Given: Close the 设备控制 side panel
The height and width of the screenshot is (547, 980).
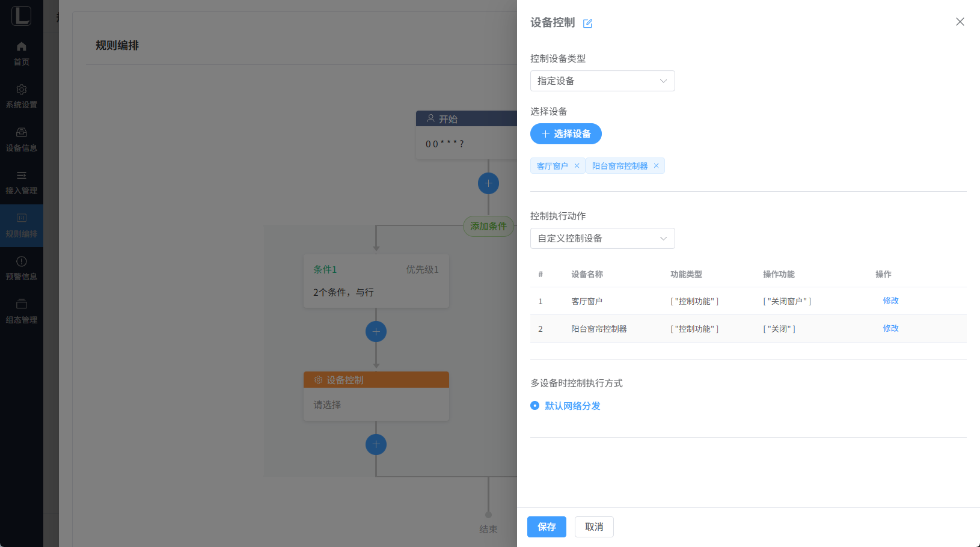Looking at the screenshot, I should 960,22.
